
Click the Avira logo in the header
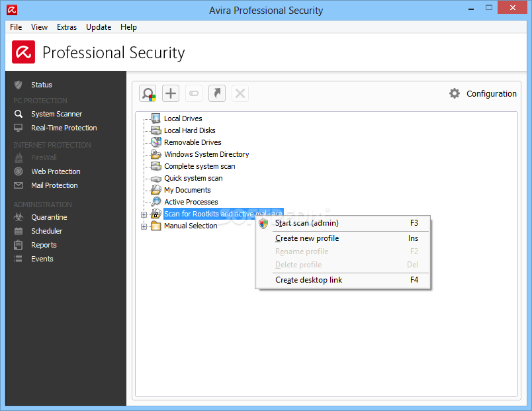coord(23,52)
